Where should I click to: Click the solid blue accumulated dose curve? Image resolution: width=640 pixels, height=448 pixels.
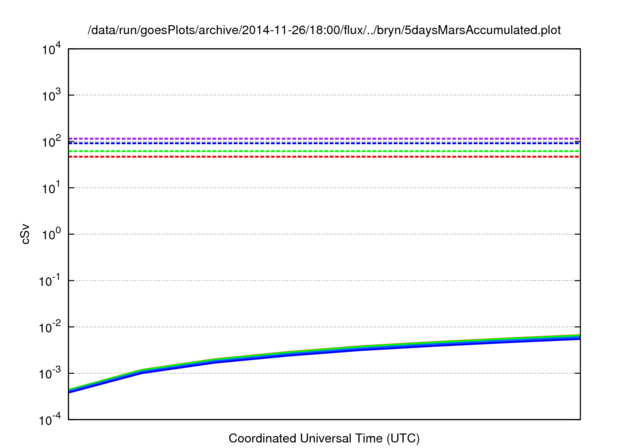coord(324,350)
